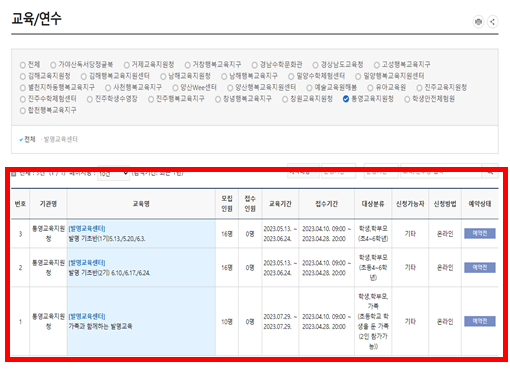Open the page size 10건 dropdown
Image resolution: width=510 pixels, height=372 pixels.
click(x=113, y=173)
